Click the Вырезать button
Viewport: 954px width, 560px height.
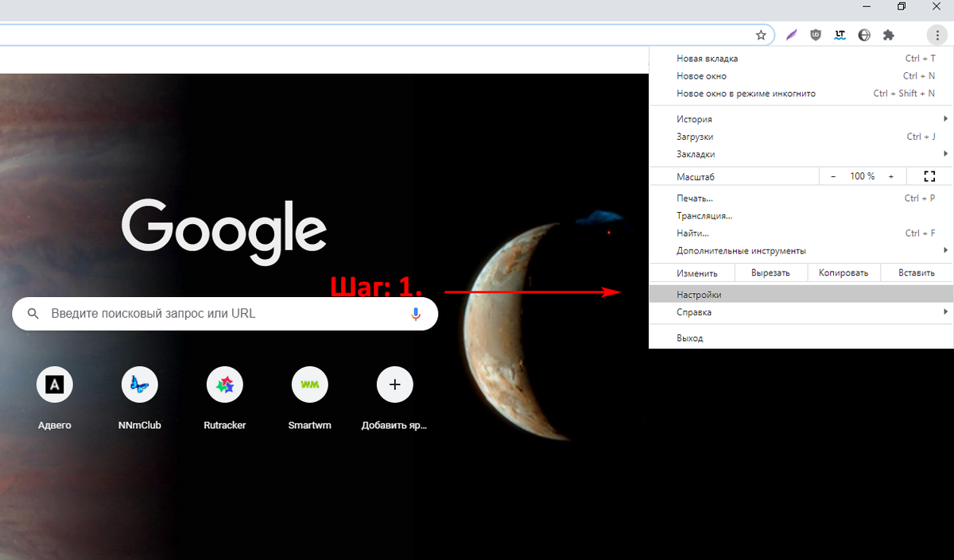coord(770,272)
